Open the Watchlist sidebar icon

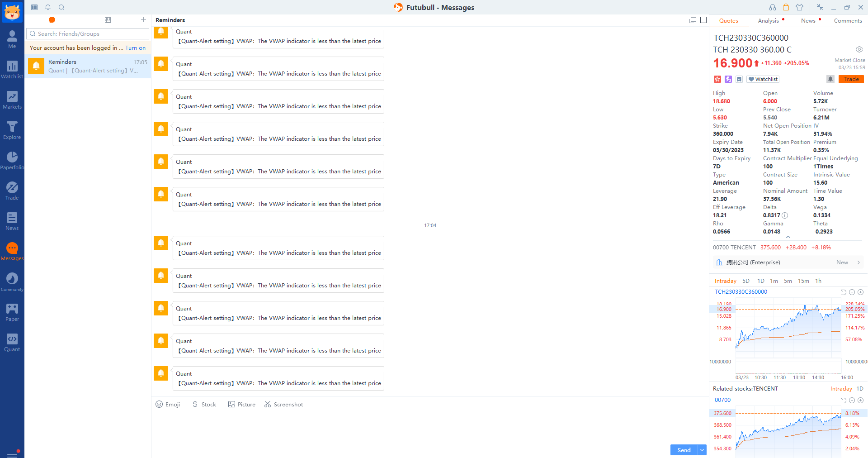click(12, 70)
